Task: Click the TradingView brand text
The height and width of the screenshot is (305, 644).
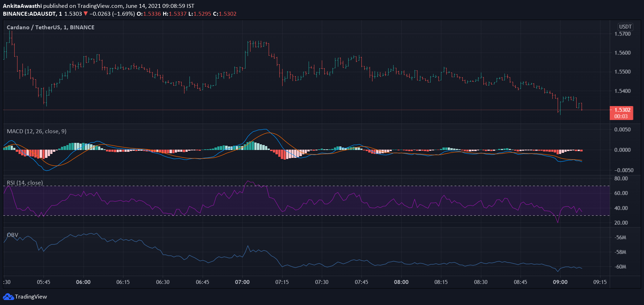Action: coord(31,297)
